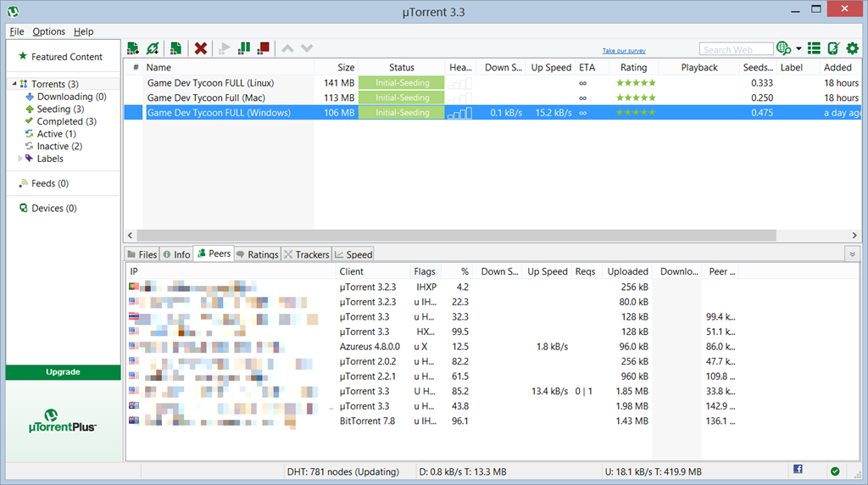This screenshot has width=868, height=485.
Task: Click the Facebook icon in status bar
Action: tap(798, 470)
